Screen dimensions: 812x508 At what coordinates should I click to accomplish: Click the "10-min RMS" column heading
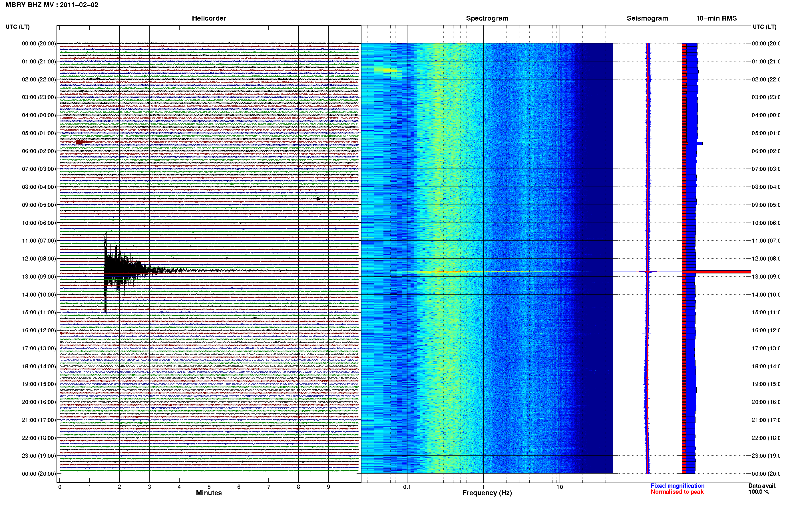[x=716, y=18]
